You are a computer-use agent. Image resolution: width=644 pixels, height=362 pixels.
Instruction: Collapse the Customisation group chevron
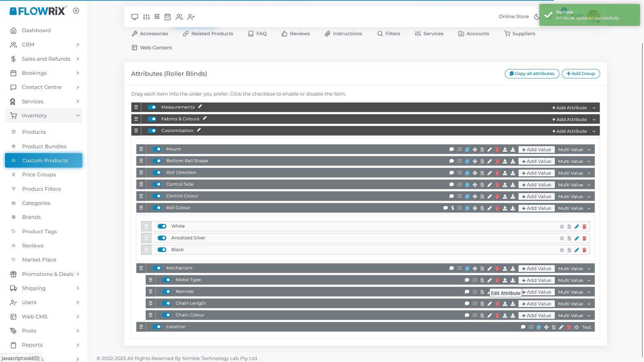pos(594,131)
